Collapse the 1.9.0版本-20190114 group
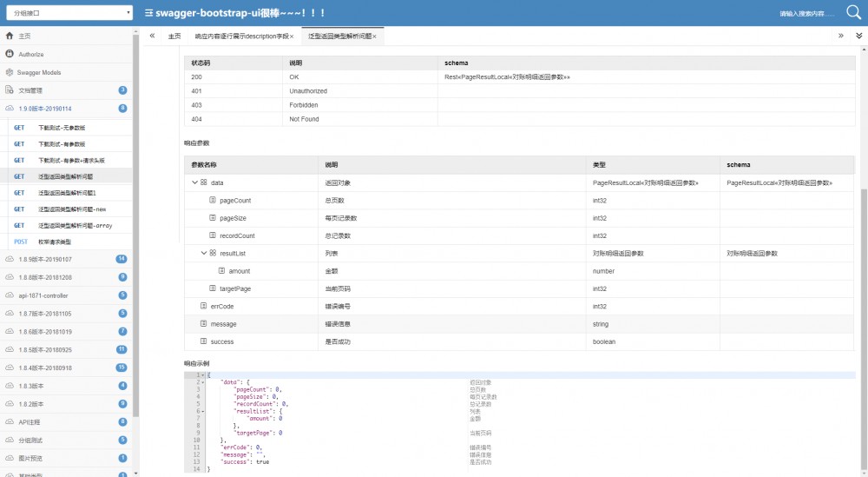The width and height of the screenshot is (868, 477). [67, 109]
